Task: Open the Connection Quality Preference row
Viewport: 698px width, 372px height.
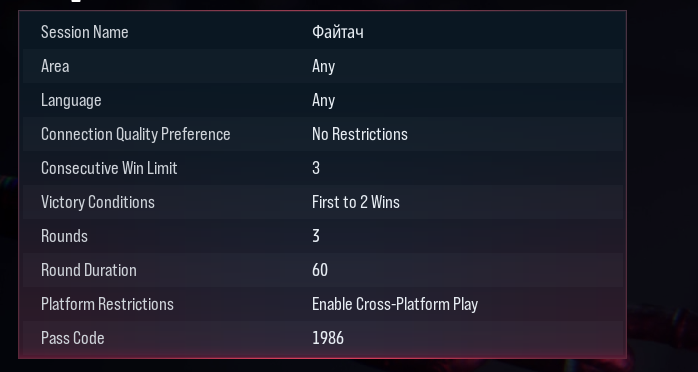Action: coord(323,134)
